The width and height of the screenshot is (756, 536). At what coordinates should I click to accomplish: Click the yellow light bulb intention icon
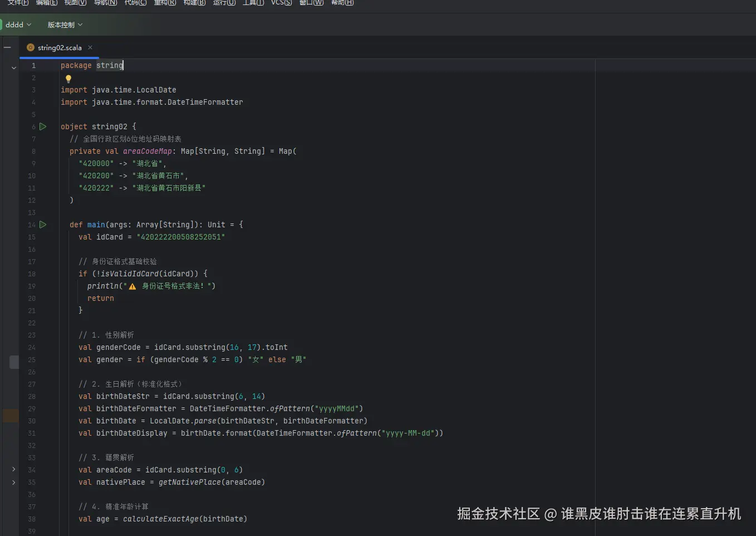tap(68, 79)
